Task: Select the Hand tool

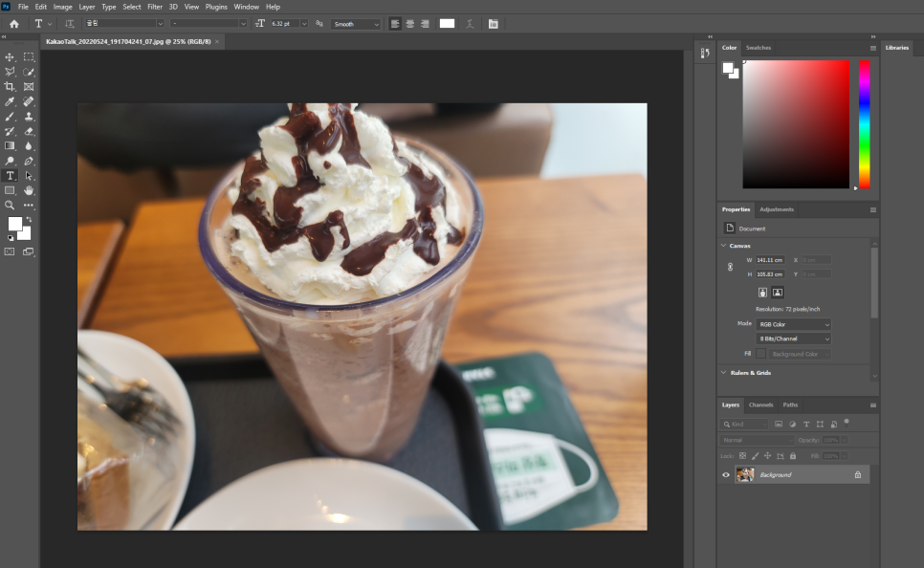Action: (x=29, y=190)
